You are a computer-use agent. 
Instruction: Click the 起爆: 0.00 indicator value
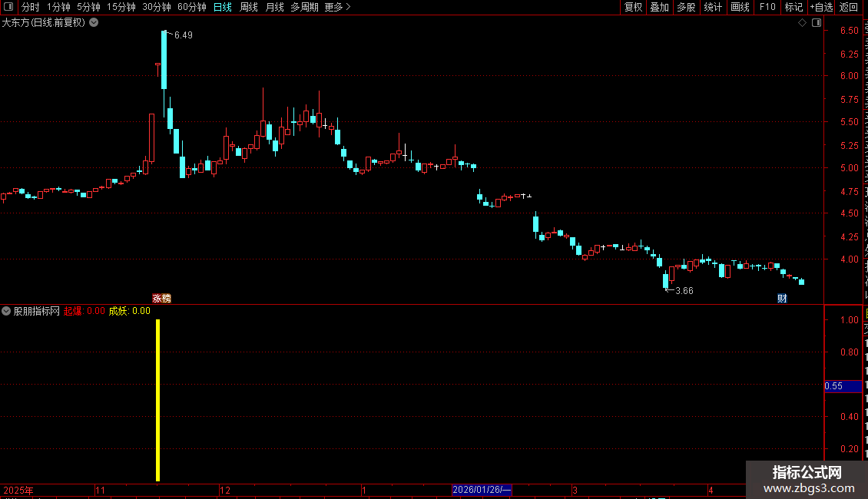click(x=84, y=311)
